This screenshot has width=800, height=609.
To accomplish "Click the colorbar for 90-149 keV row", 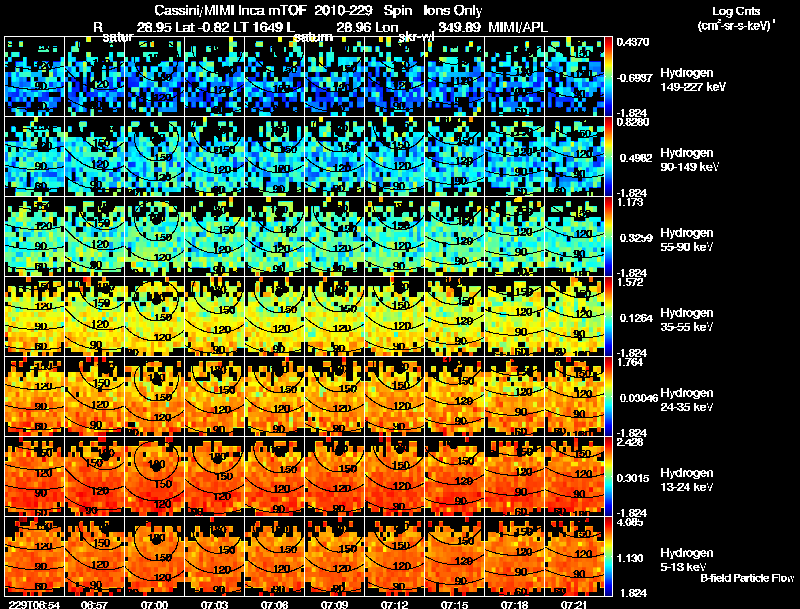I will coord(608,156).
